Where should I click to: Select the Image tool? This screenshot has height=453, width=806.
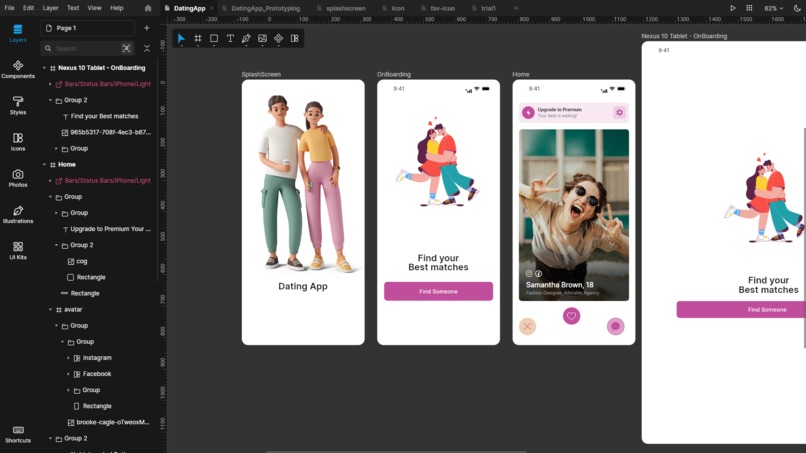262,39
